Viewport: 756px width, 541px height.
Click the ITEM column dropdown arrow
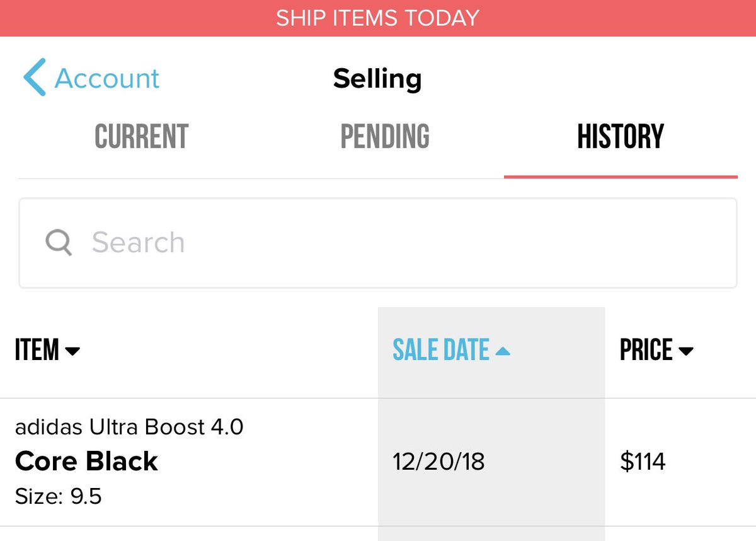click(x=72, y=351)
